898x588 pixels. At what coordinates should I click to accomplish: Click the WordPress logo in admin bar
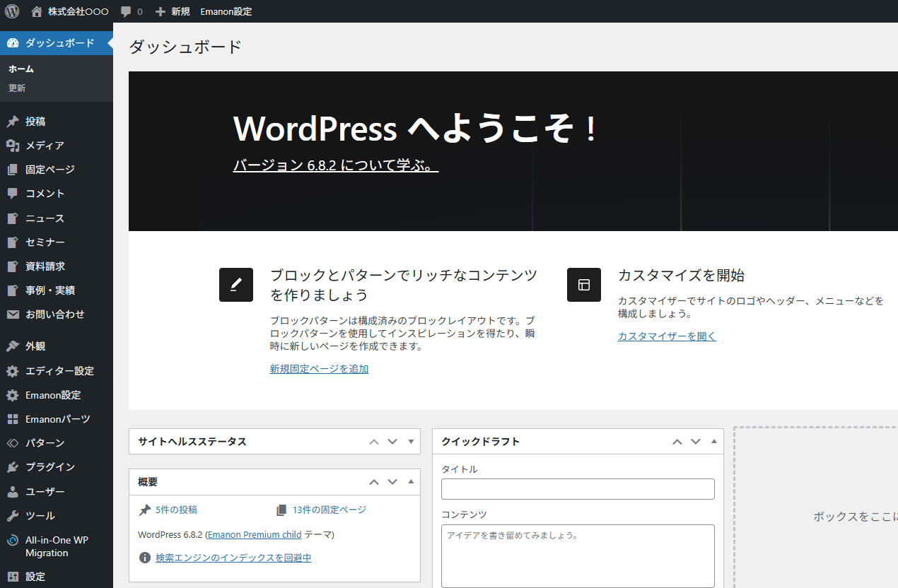point(12,11)
